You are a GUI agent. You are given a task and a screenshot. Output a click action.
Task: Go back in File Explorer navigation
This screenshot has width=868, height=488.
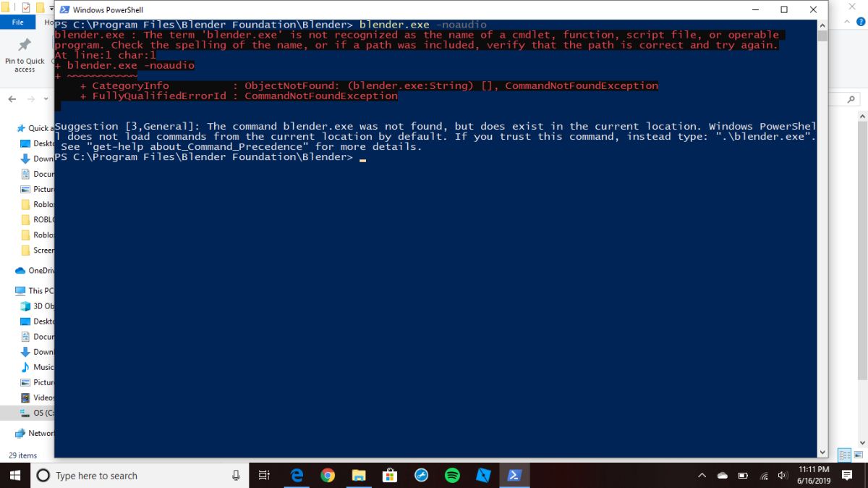pyautogui.click(x=12, y=99)
